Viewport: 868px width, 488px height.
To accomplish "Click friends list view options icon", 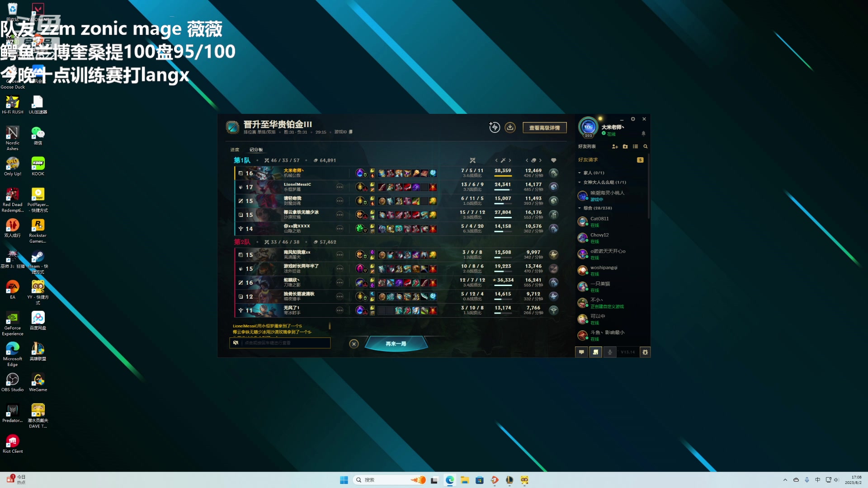I will coord(635,146).
